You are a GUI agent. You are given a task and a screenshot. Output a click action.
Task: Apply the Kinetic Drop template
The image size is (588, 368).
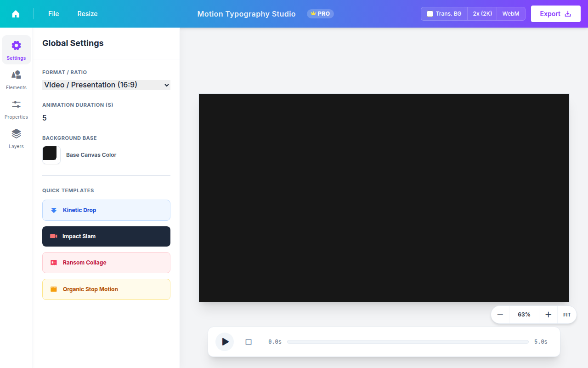106,210
